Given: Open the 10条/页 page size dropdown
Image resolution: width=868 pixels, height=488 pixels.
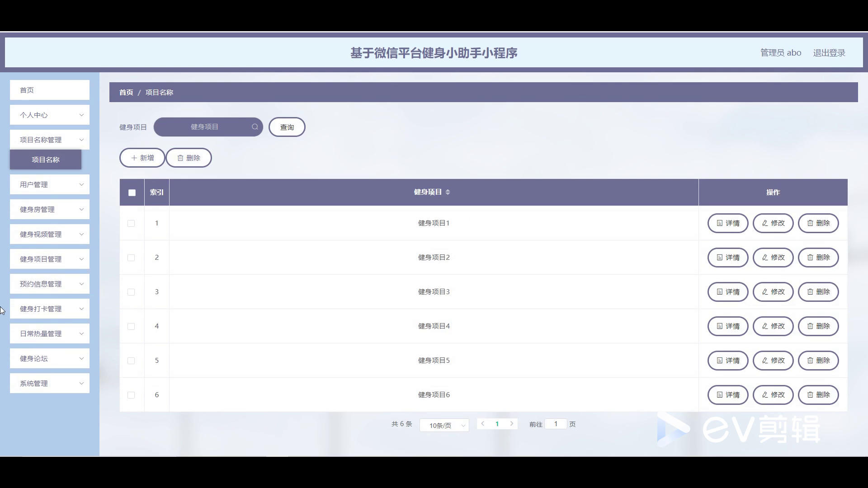Looking at the screenshot, I should click(x=444, y=425).
